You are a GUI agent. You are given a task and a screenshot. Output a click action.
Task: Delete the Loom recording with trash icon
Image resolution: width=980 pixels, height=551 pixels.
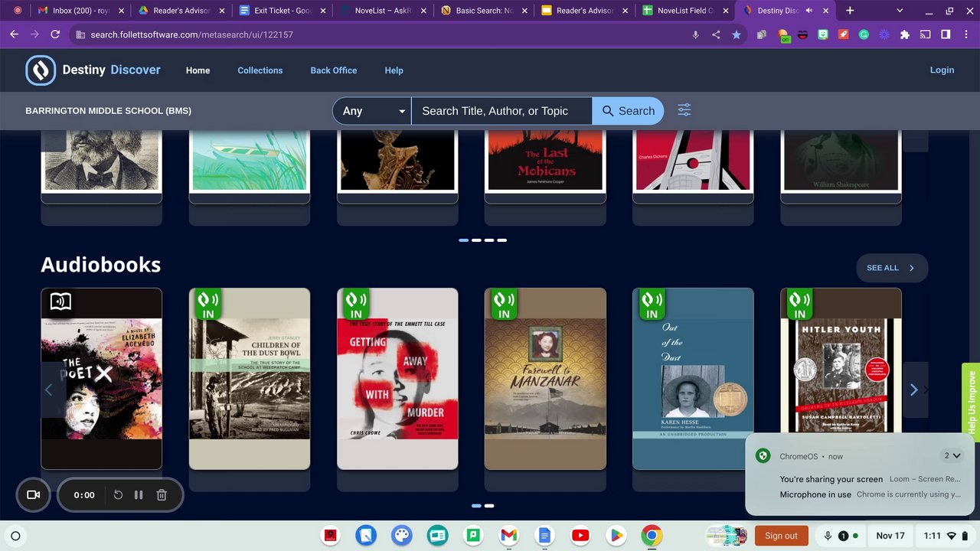pyautogui.click(x=162, y=495)
